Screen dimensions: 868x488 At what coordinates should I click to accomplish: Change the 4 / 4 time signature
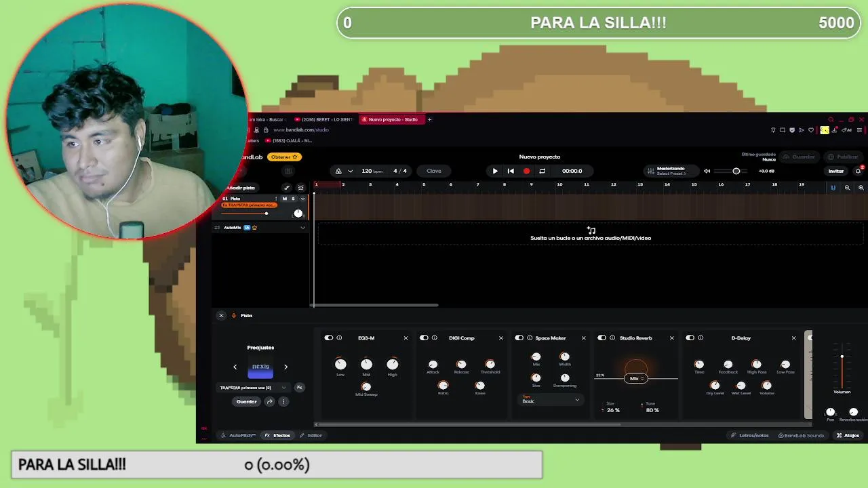click(400, 171)
